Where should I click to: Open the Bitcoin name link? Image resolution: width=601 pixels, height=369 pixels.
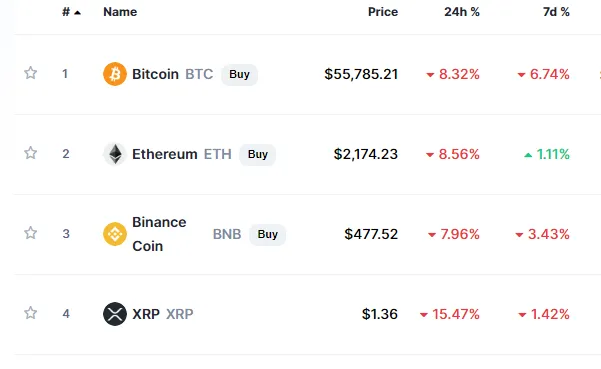click(155, 74)
